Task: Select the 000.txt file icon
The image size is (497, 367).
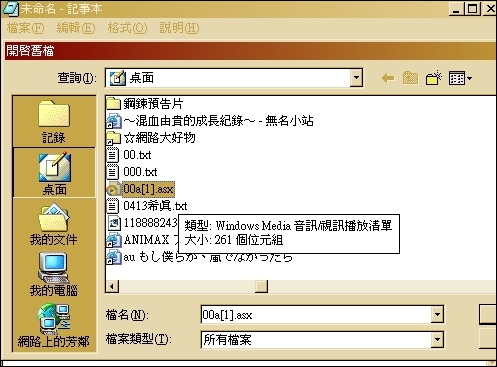Action: [x=113, y=172]
